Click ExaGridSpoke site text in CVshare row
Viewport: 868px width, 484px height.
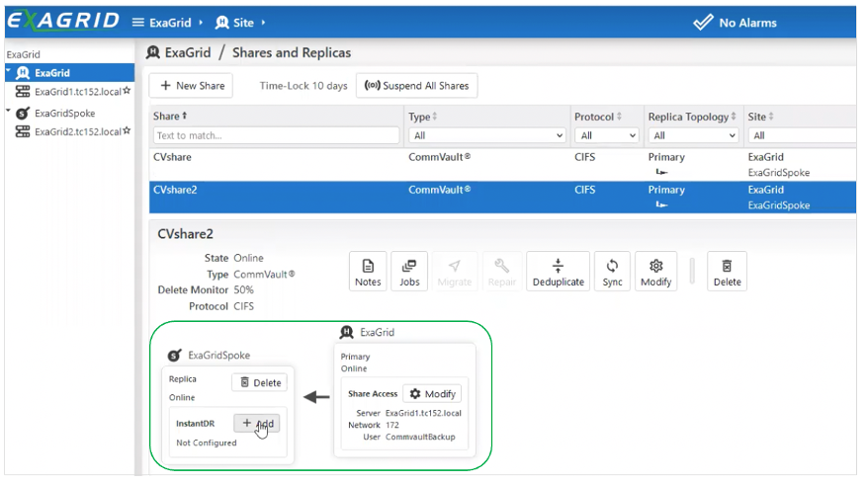coord(778,173)
